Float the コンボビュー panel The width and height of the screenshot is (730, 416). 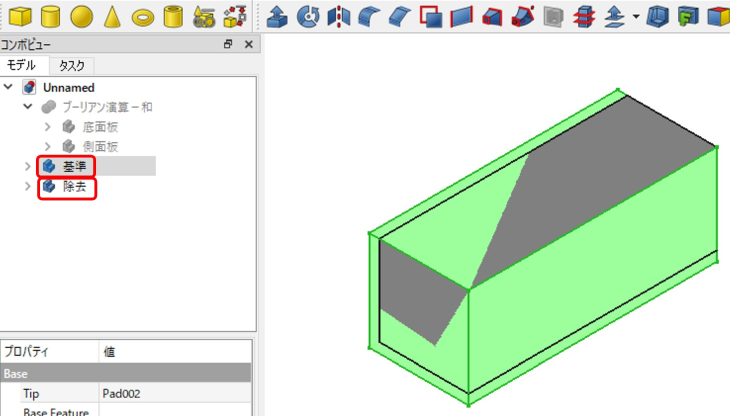(x=228, y=44)
